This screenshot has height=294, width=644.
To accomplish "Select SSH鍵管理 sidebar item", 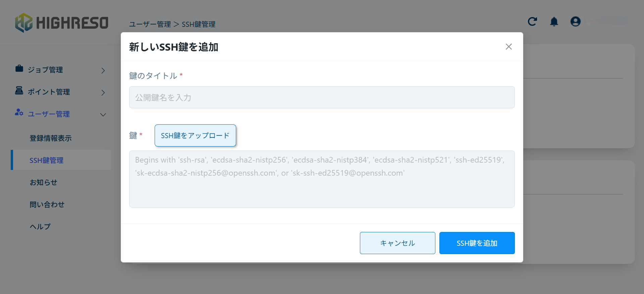I will [x=47, y=160].
